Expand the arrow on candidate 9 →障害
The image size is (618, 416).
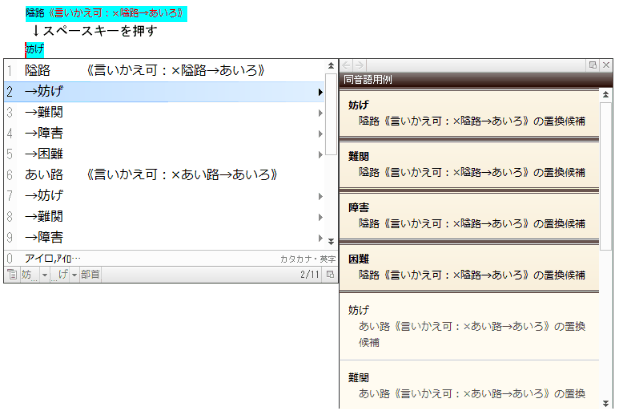point(320,238)
